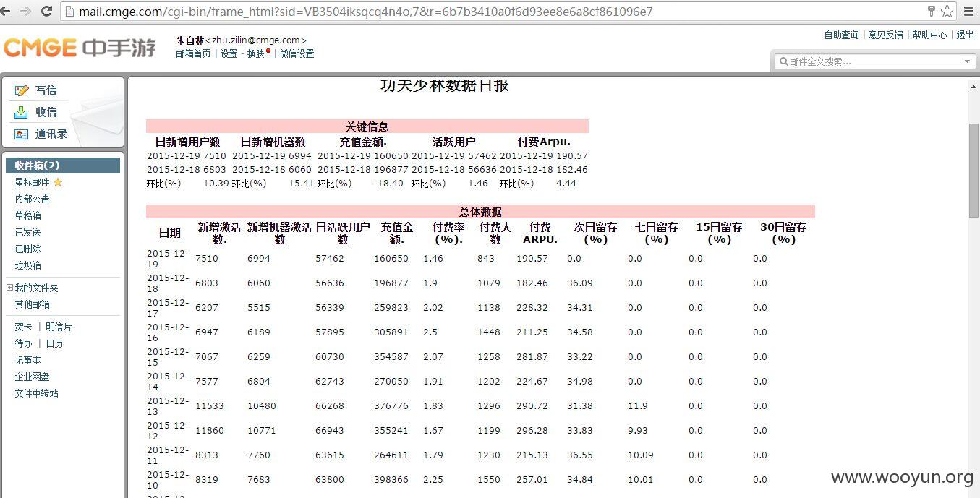Viewport: 980px width, 498px height.
Task: Open 帮助中心 help center
Action: coord(929,35)
